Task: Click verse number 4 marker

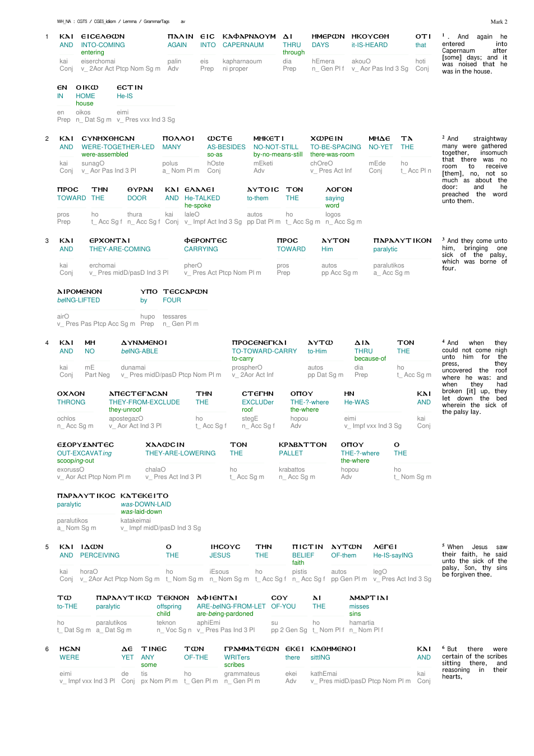Action: coord(47,343)
